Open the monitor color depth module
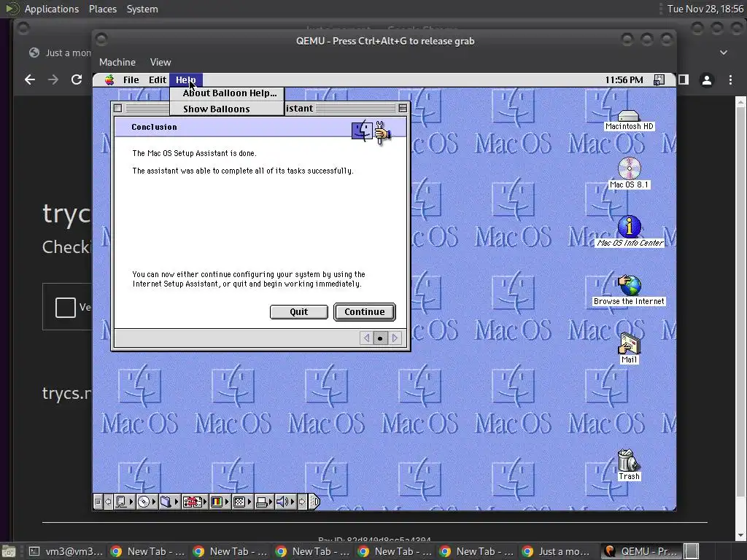 [x=220, y=502]
